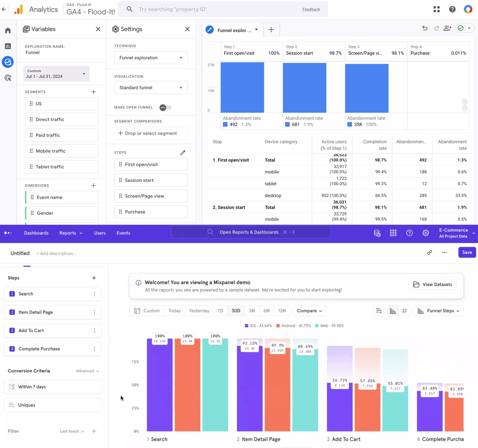Copy the report link next to Save

(430, 252)
